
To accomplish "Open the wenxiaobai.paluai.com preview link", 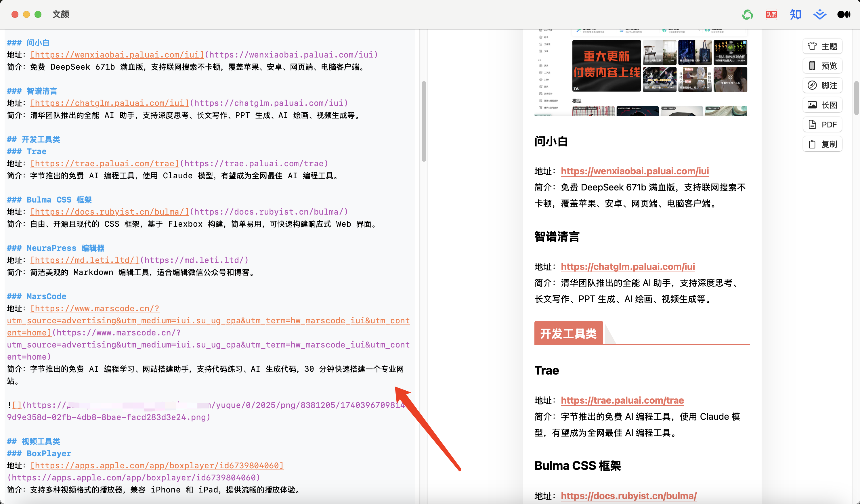I will [x=635, y=171].
